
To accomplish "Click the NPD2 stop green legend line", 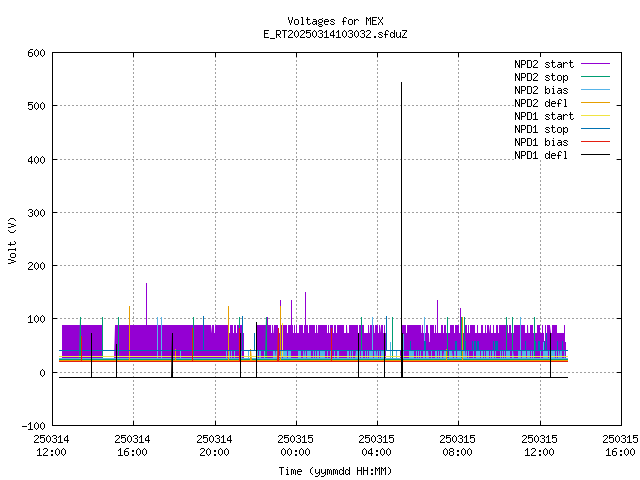I will (x=595, y=77).
